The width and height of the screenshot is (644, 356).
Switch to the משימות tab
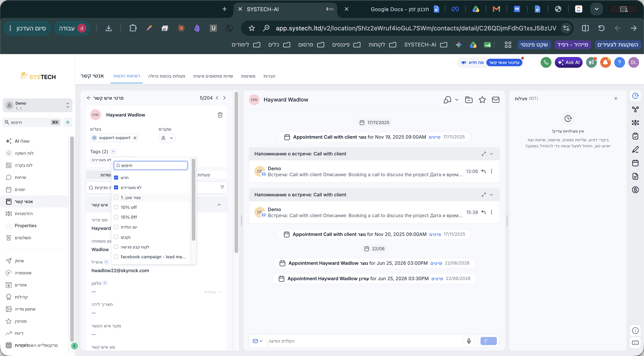[x=248, y=76]
